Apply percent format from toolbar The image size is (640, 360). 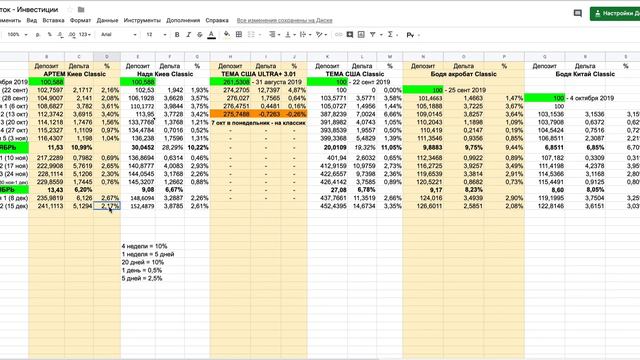tap(49, 35)
